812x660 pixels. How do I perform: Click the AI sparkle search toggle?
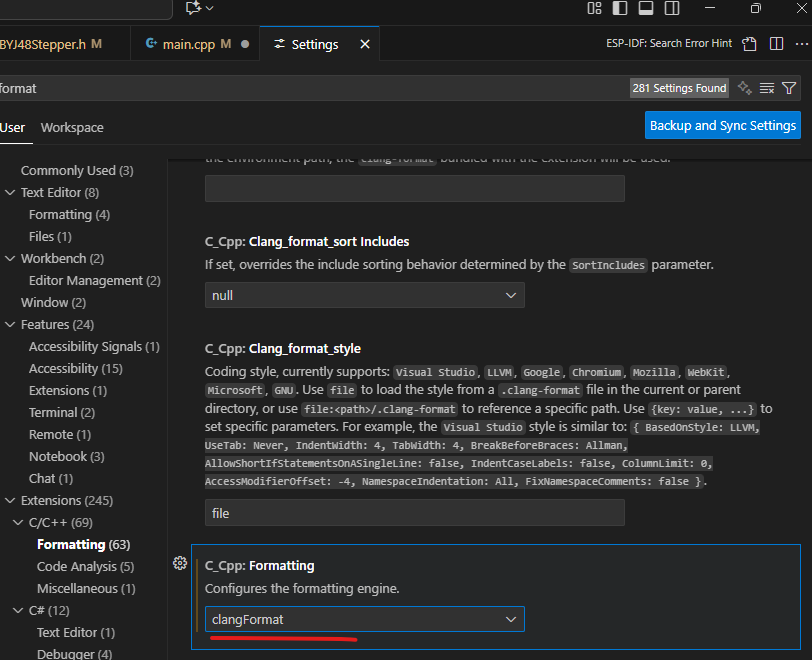click(x=744, y=88)
